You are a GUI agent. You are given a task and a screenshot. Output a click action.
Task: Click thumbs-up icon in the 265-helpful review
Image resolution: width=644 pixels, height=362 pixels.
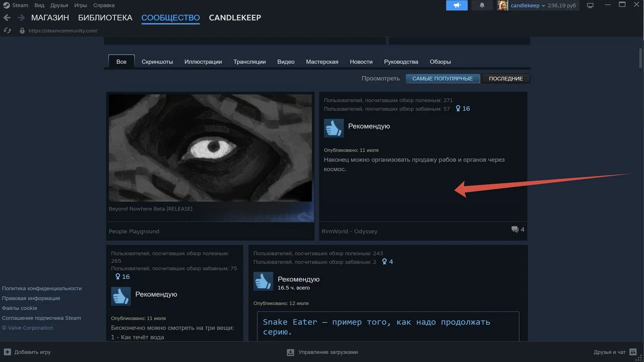pyautogui.click(x=121, y=296)
